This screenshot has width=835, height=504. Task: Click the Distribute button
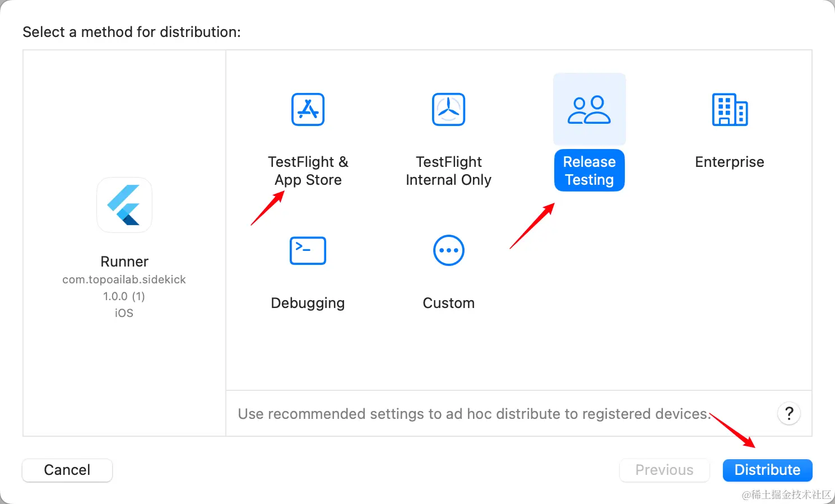click(767, 470)
